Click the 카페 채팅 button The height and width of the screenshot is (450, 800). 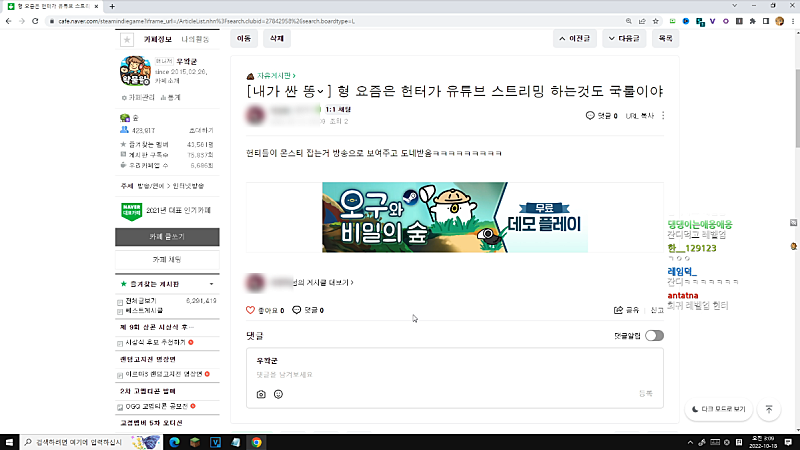point(167,260)
